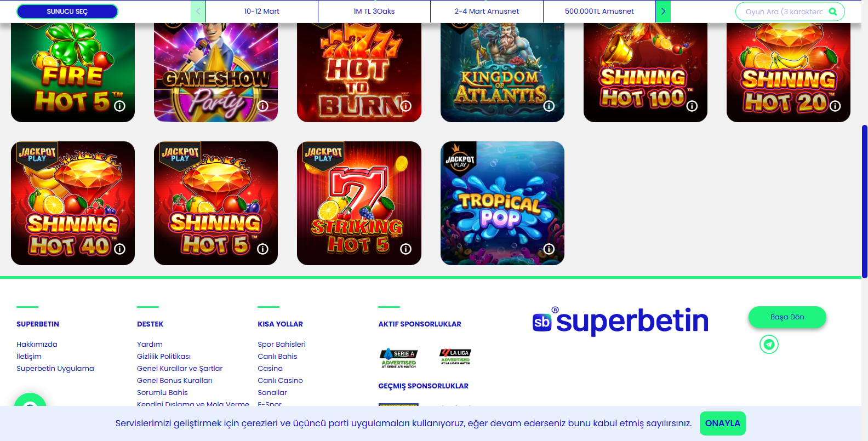Advance tournament tabs with right arrow
This screenshot has width=868, height=441.
point(663,12)
